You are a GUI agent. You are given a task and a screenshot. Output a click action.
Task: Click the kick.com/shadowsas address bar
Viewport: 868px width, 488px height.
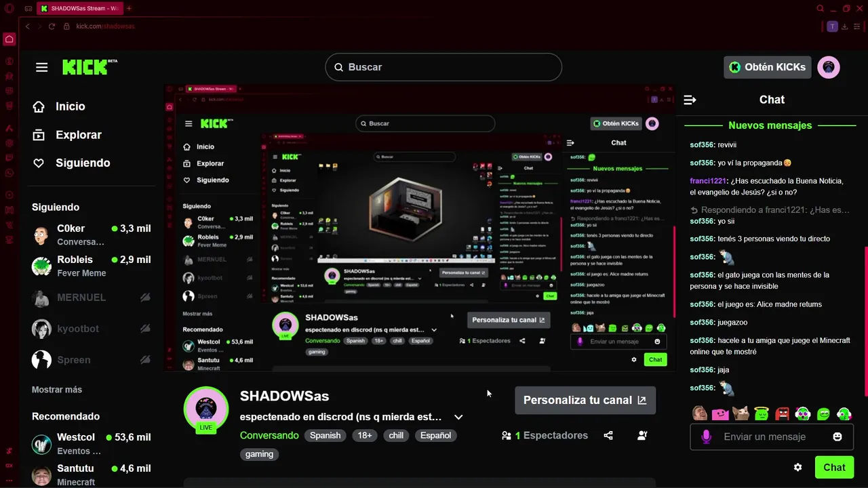[x=105, y=26]
